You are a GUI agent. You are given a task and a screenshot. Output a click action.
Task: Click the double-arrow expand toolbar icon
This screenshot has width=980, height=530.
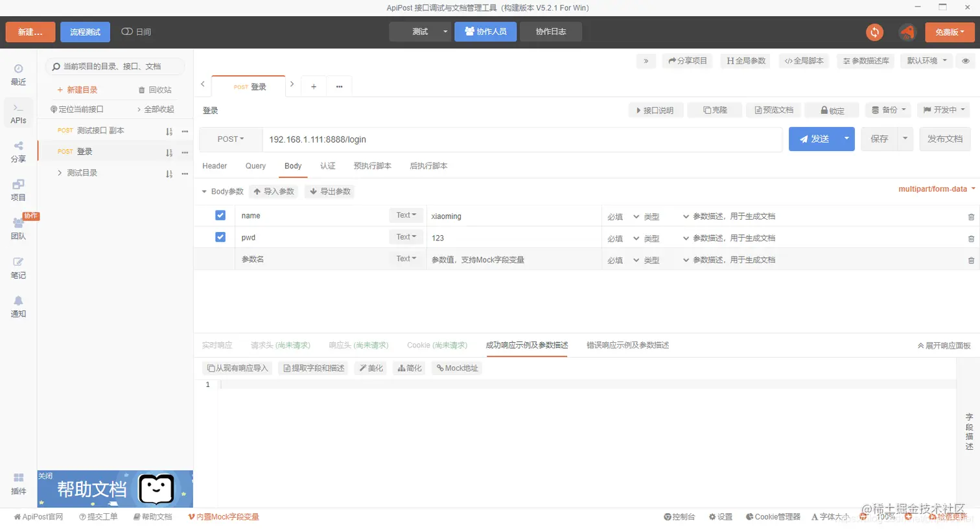click(646, 61)
